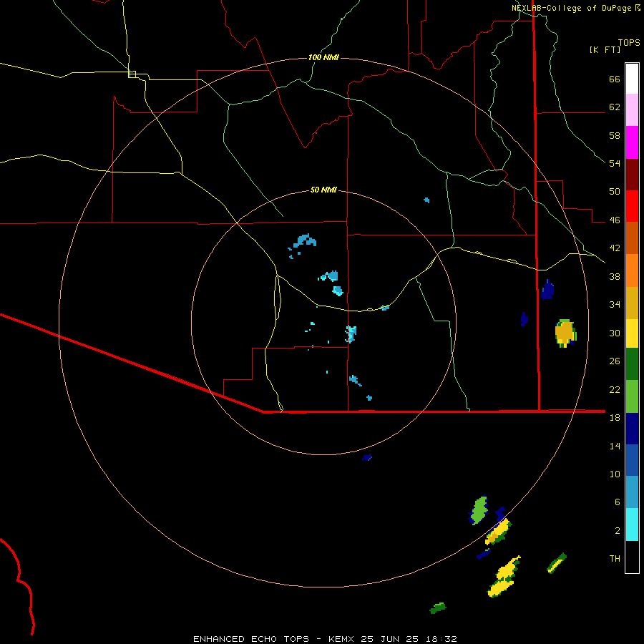Click the '18' legend value
This screenshot has height=644, width=644.
(615, 418)
